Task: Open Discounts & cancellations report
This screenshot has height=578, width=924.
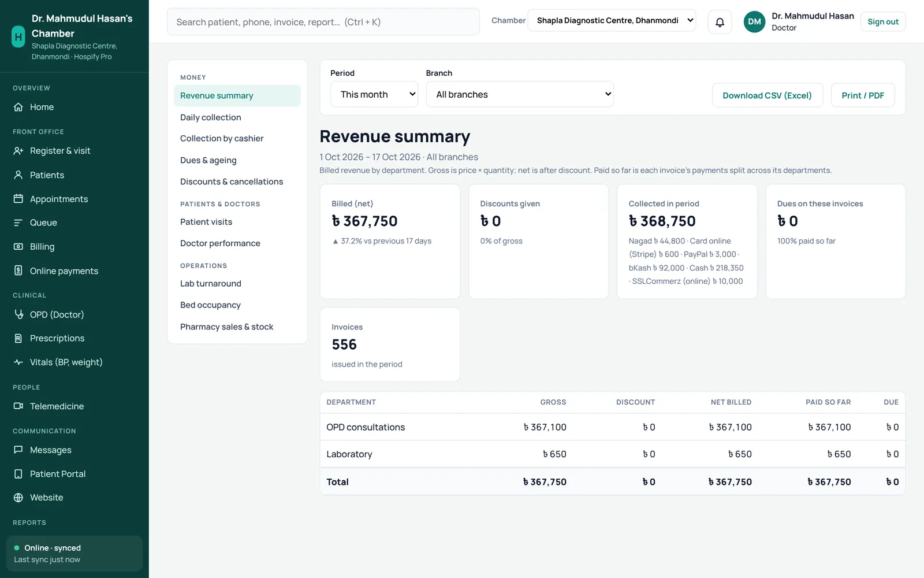Action: 237,181
